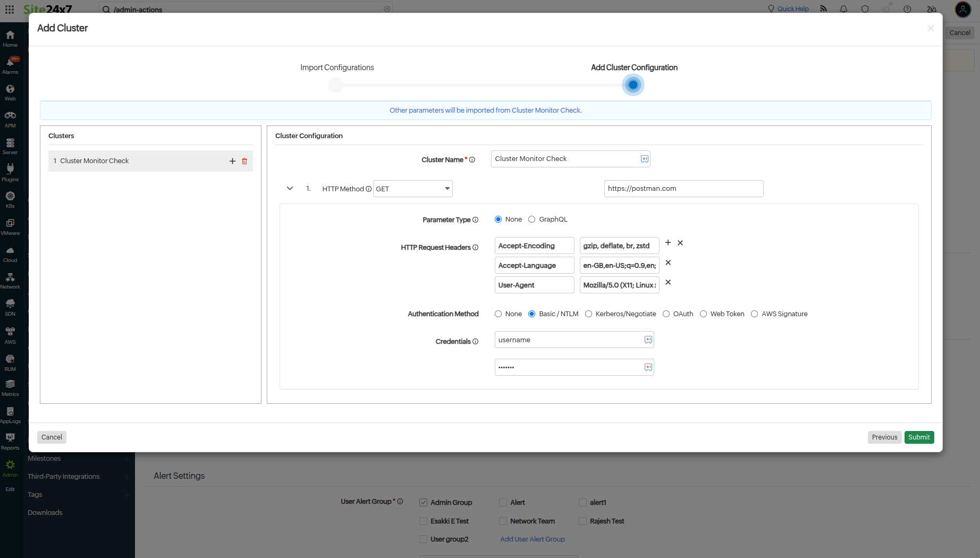The height and width of the screenshot is (558, 980).
Task: Add a new HTTP request header row
Action: point(668,243)
